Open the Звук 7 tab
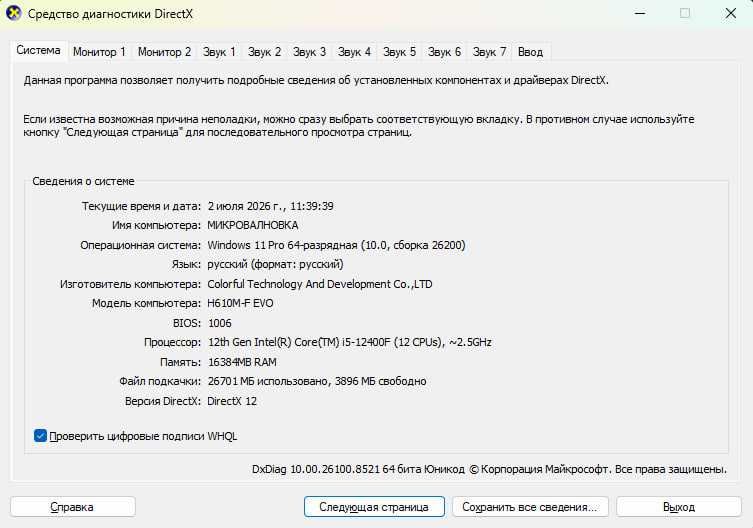The image size is (753, 528). click(489, 52)
